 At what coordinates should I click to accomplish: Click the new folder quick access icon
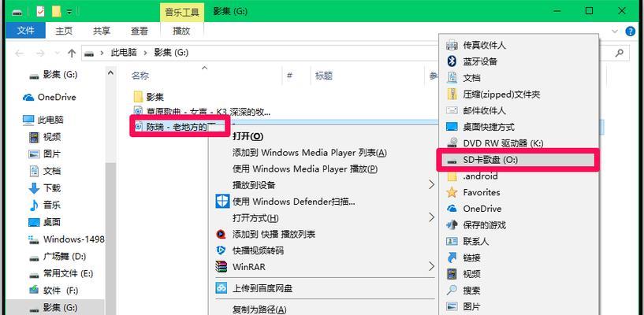click(x=56, y=12)
